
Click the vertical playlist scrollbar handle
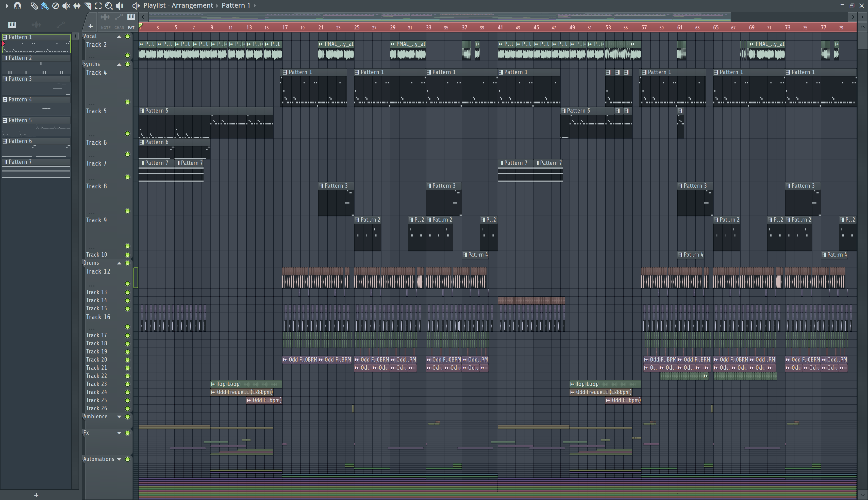pyautogui.click(x=862, y=41)
